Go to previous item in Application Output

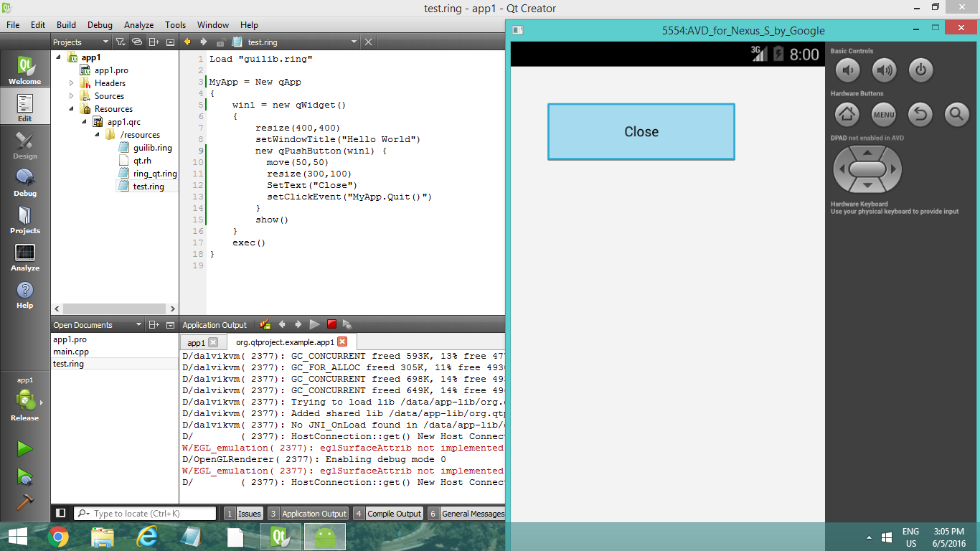pyautogui.click(x=282, y=325)
